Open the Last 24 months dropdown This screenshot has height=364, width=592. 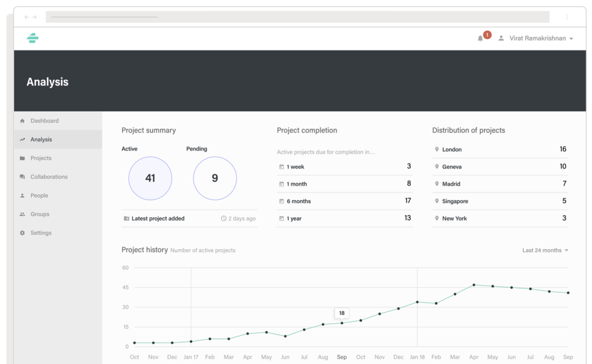[544, 250]
